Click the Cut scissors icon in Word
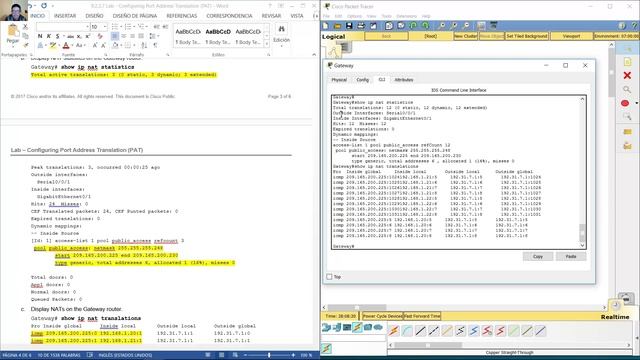 25,27
